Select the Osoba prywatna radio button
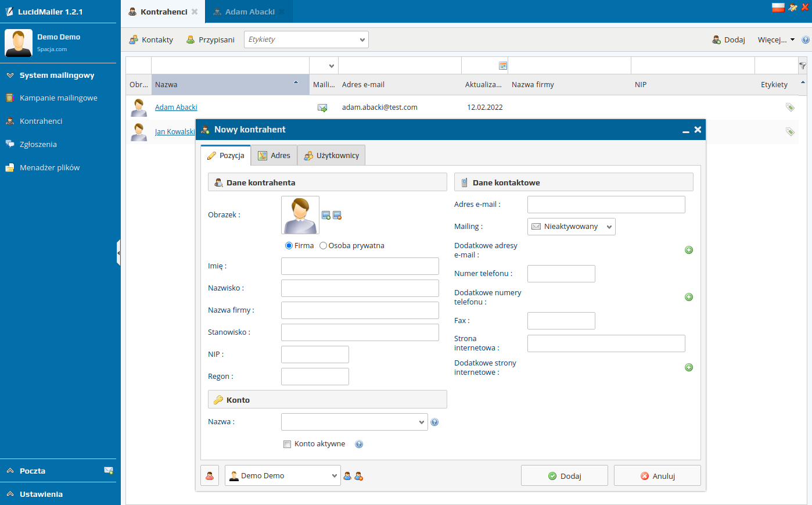812x505 pixels. click(323, 246)
